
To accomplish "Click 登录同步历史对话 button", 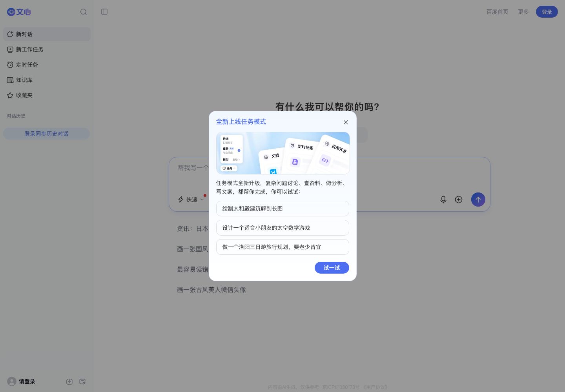I will [46, 134].
